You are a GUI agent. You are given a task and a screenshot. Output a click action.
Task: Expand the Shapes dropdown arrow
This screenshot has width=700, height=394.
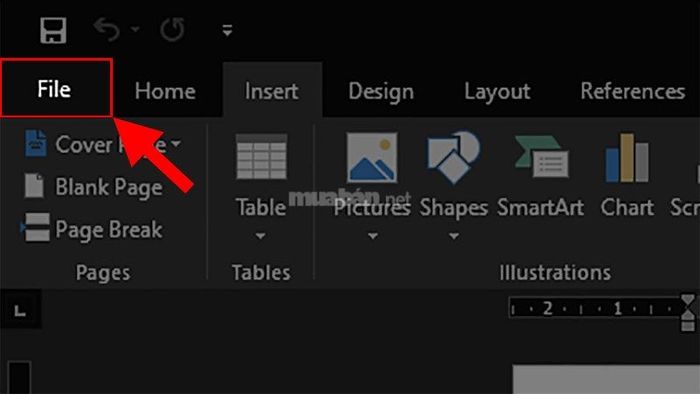coord(454,236)
